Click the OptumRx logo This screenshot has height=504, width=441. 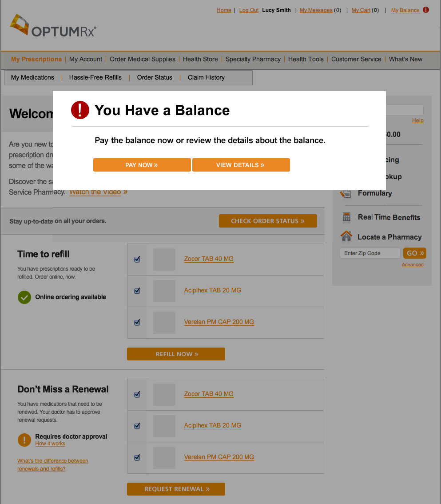(53, 27)
